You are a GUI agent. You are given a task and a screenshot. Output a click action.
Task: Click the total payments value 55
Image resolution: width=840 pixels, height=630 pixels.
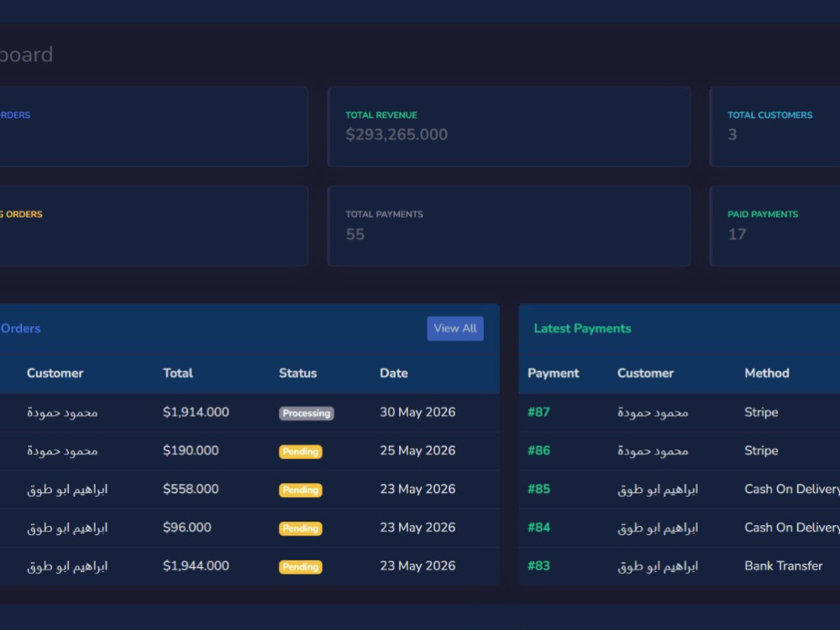coord(354,234)
